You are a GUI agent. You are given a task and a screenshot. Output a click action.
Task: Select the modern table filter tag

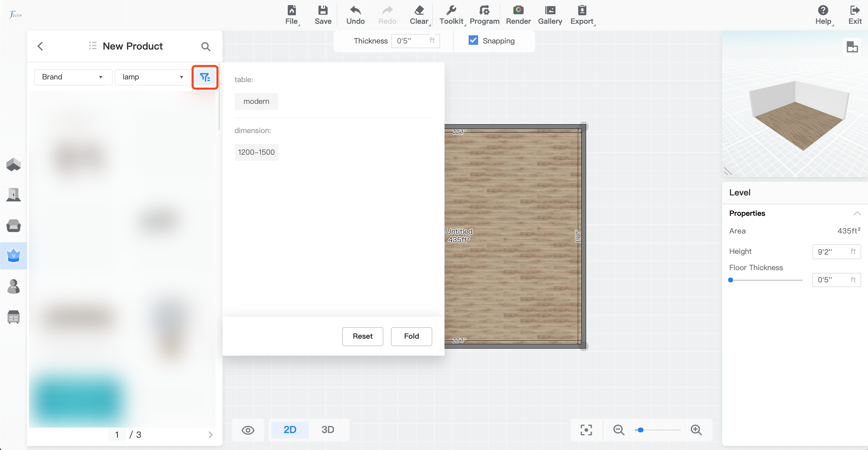click(x=256, y=101)
